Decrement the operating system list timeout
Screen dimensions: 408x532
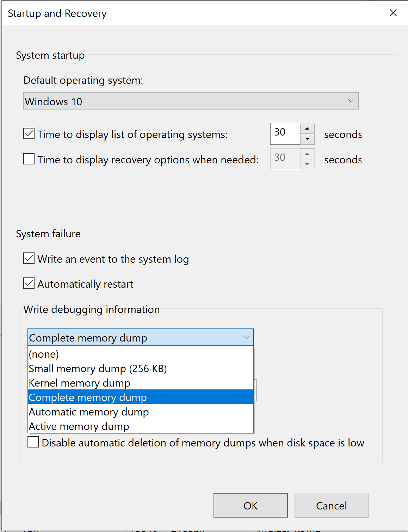click(307, 139)
